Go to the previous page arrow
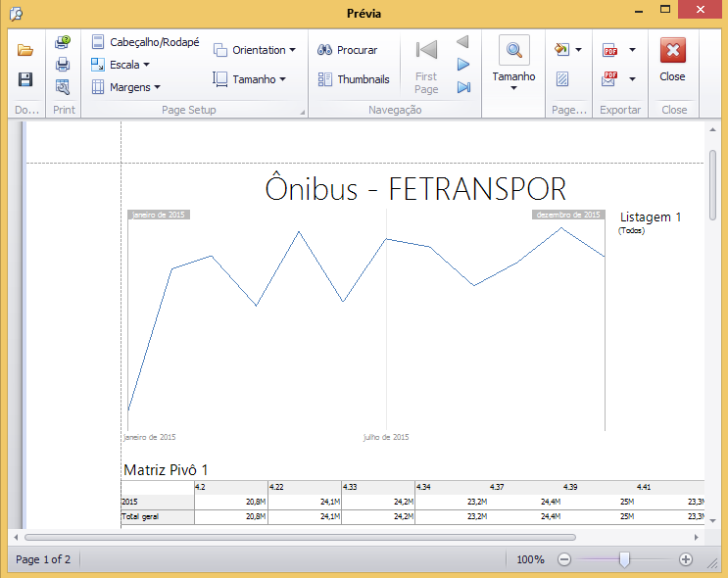Screen dimensions: 728x578 tap(462, 42)
